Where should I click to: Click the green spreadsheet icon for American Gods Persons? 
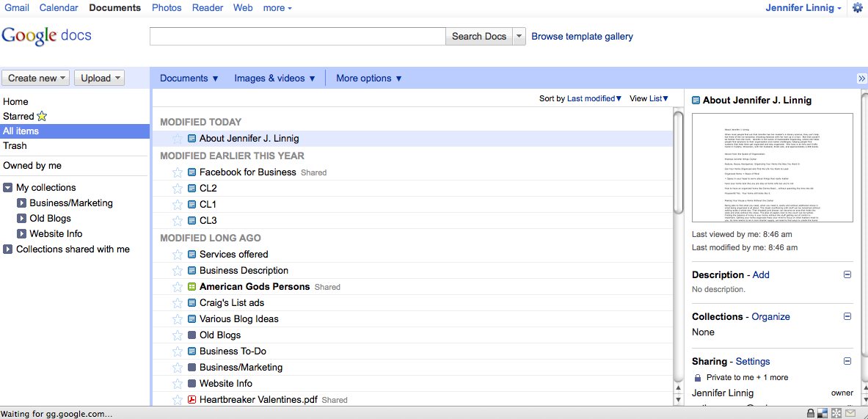click(x=192, y=287)
